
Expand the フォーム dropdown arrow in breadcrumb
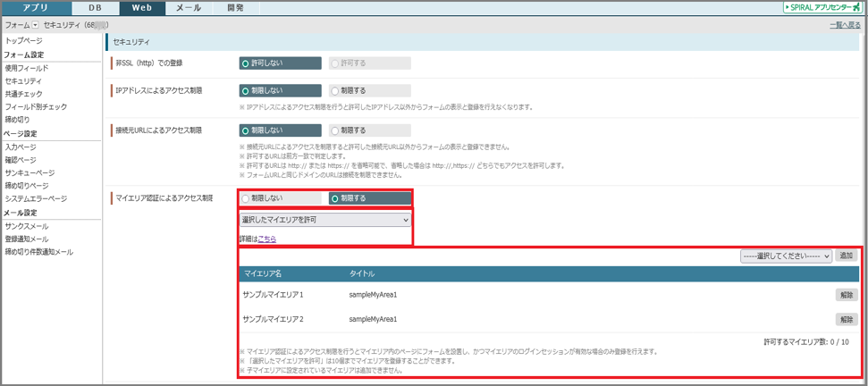[36, 25]
